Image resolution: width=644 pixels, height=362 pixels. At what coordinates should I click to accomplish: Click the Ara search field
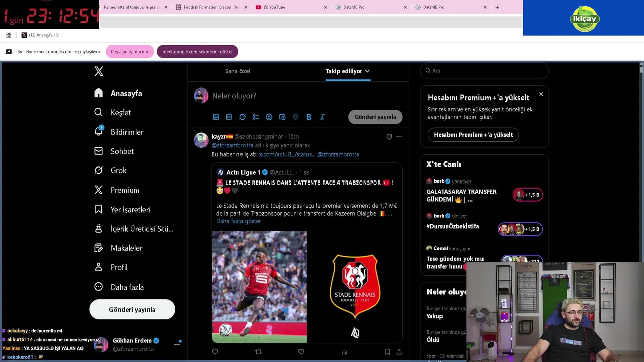coord(484,71)
